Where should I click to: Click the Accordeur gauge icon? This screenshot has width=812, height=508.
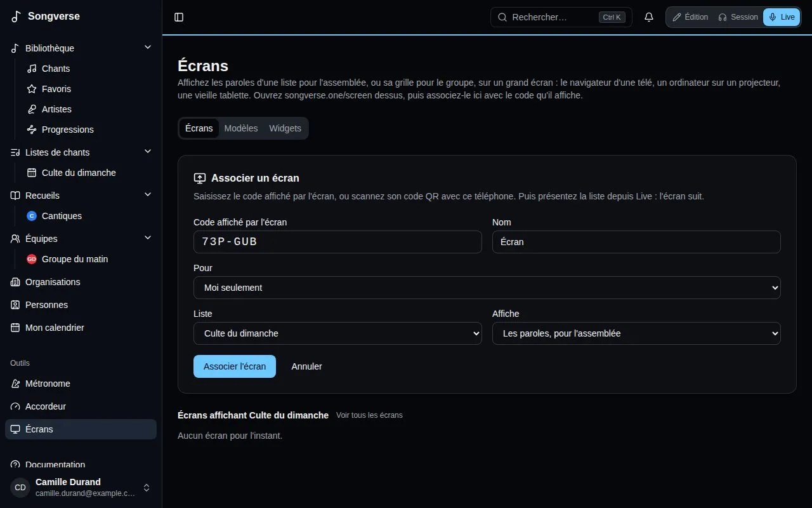15,406
